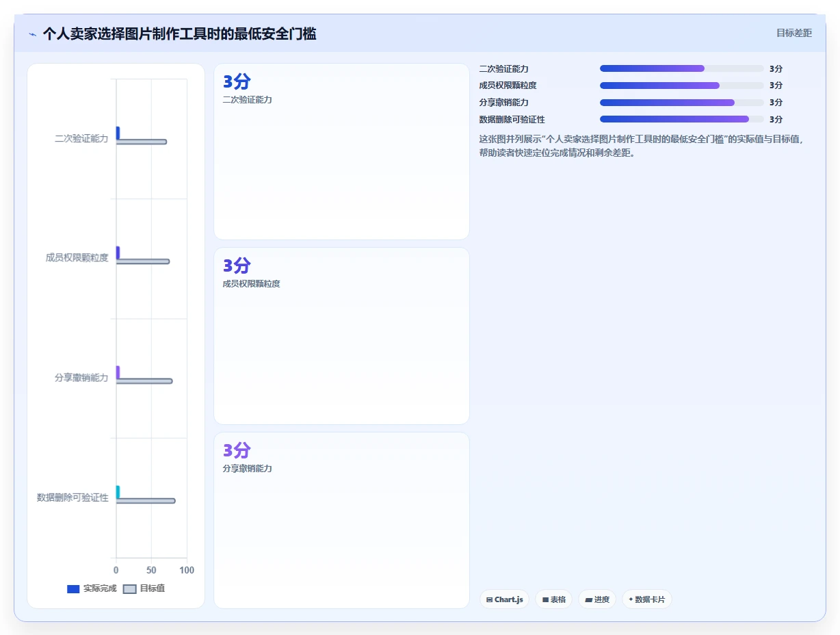Click the 3分 score on the 分享撤销能力 progress row
Image resolution: width=840 pixels, height=635 pixels.
click(776, 103)
